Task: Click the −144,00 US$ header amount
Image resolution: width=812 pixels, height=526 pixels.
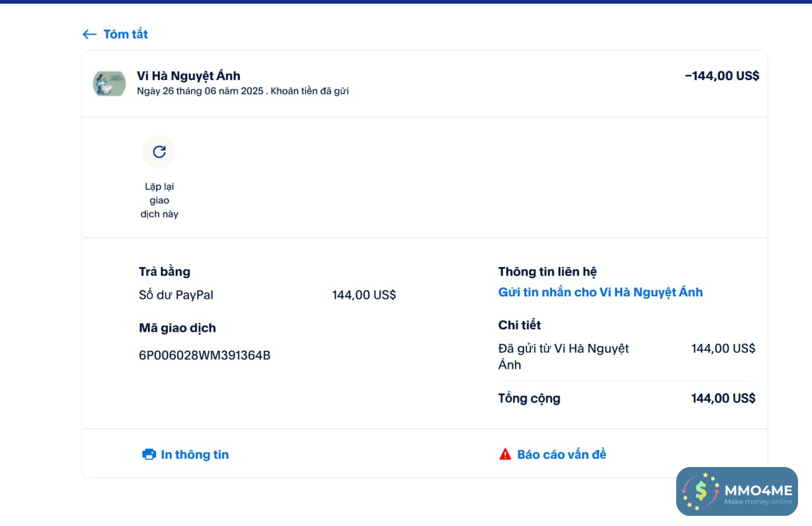Action: pos(722,76)
